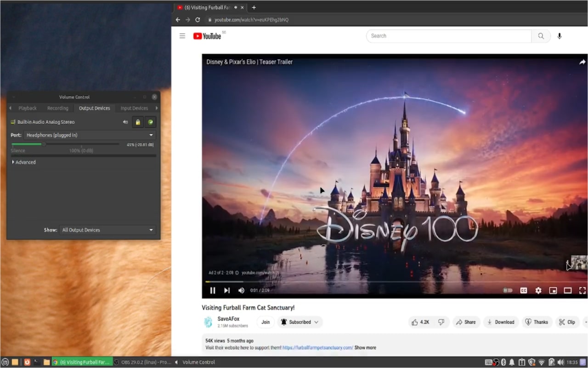Close the Visiting Furball Farm tab

[243, 7]
